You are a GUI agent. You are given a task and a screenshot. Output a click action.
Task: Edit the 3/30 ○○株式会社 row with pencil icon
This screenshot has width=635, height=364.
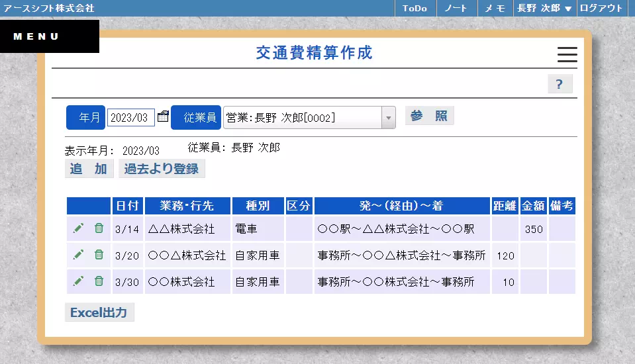pyautogui.click(x=78, y=281)
